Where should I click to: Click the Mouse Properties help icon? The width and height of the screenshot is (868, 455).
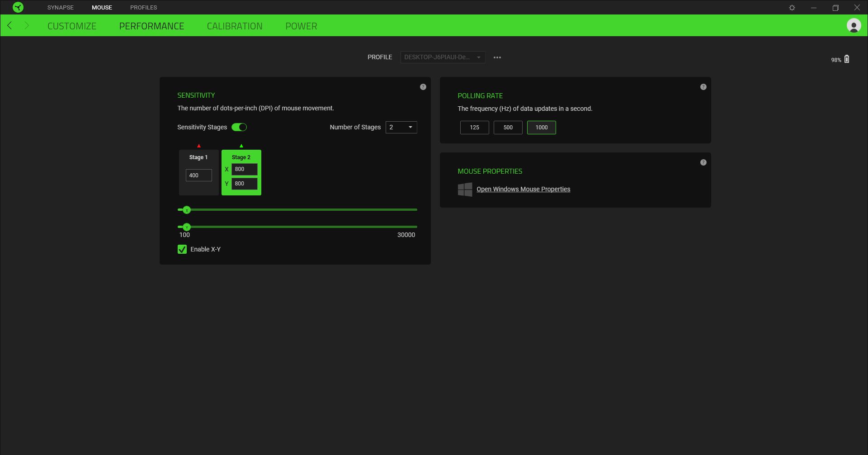pyautogui.click(x=703, y=162)
